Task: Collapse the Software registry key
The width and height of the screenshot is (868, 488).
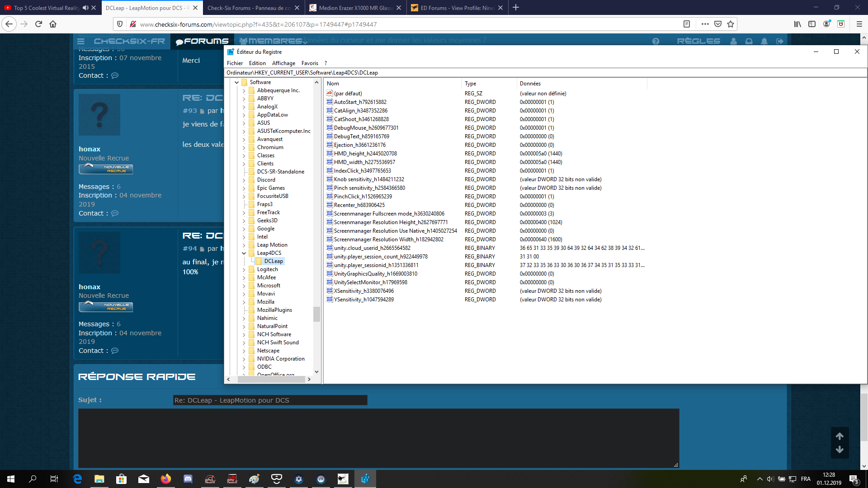Action: tap(236, 82)
